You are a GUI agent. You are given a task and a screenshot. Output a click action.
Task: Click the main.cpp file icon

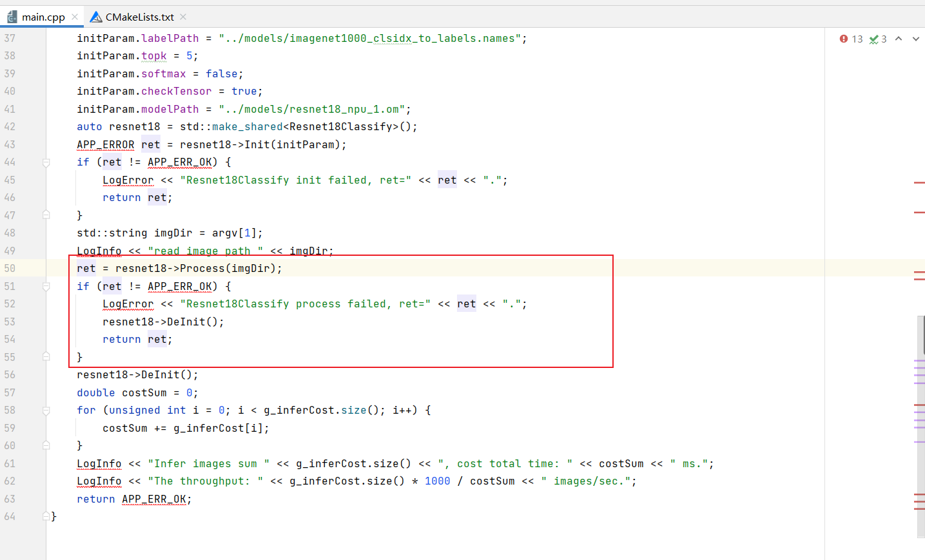pyautogui.click(x=12, y=17)
